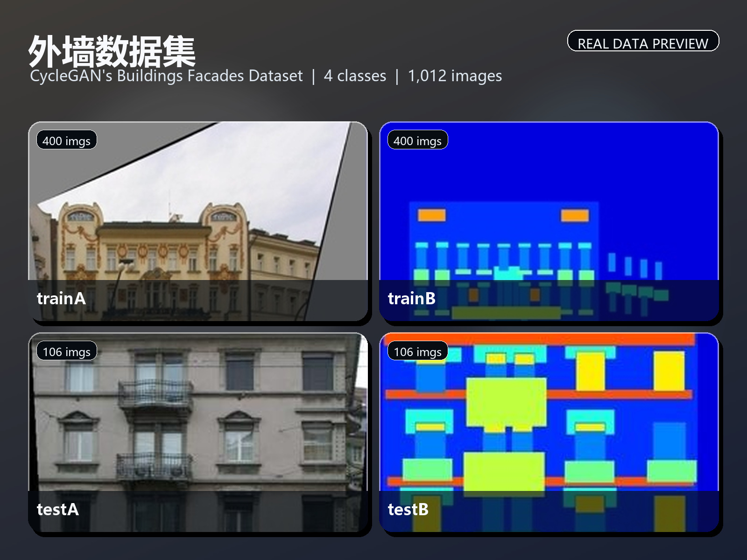Click the 400 imgs badge on trainB

(417, 140)
